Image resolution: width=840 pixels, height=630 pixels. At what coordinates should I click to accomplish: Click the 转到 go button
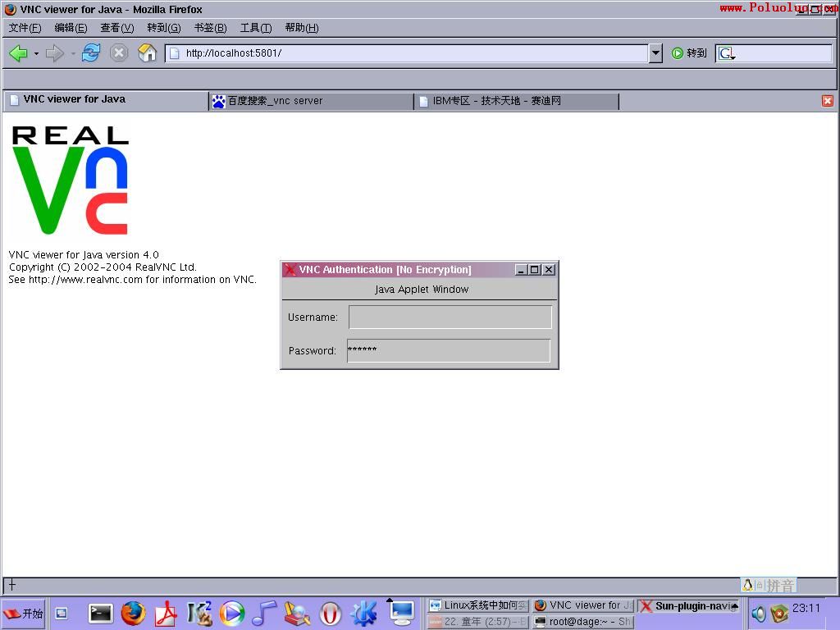[x=689, y=53]
